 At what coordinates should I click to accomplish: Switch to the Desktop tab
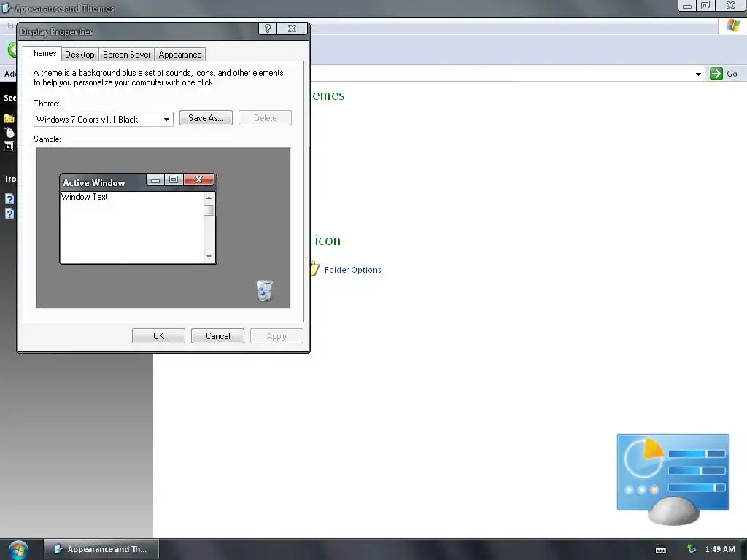pos(80,54)
